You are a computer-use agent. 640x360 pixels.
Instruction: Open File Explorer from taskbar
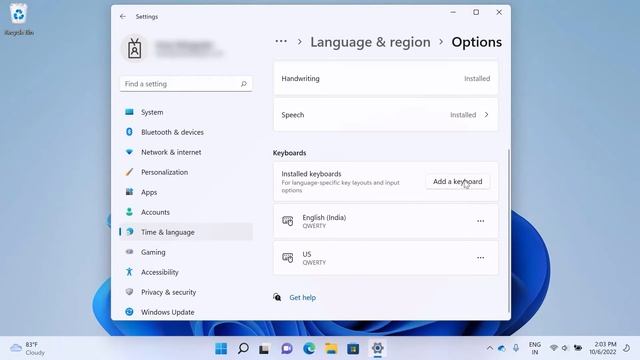(x=331, y=349)
